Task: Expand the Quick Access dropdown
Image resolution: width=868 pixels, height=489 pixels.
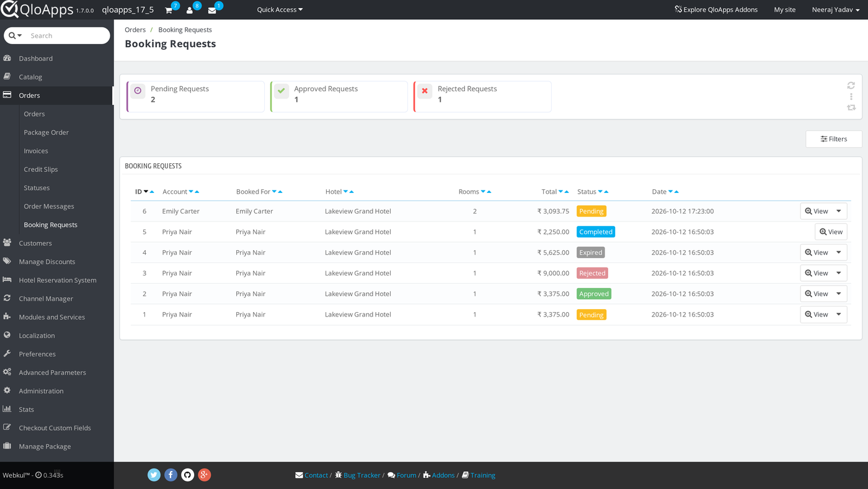Action: (x=280, y=10)
